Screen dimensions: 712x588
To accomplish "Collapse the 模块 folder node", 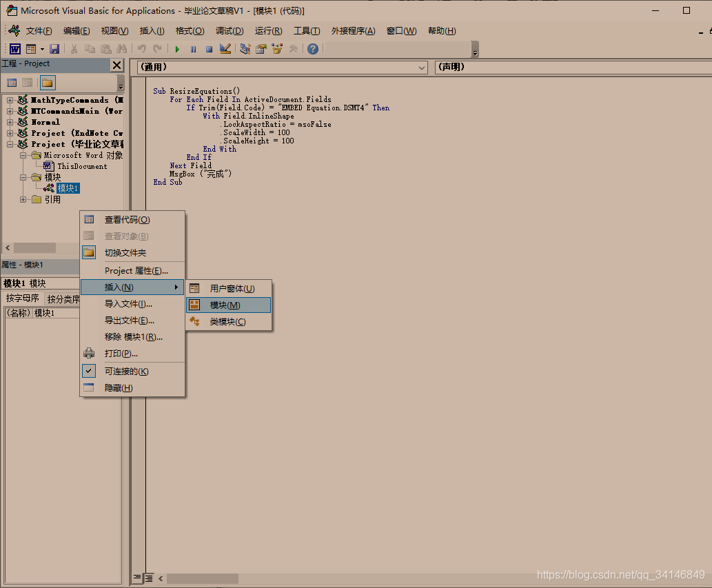I will point(23,178).
